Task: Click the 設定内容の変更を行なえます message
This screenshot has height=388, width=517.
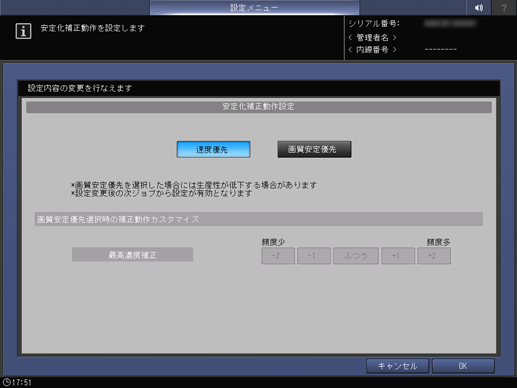Action: pos(80,88)
